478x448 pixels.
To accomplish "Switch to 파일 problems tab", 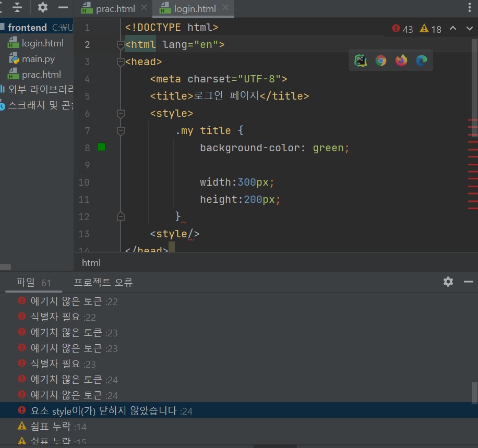I will tap(33, 283).
